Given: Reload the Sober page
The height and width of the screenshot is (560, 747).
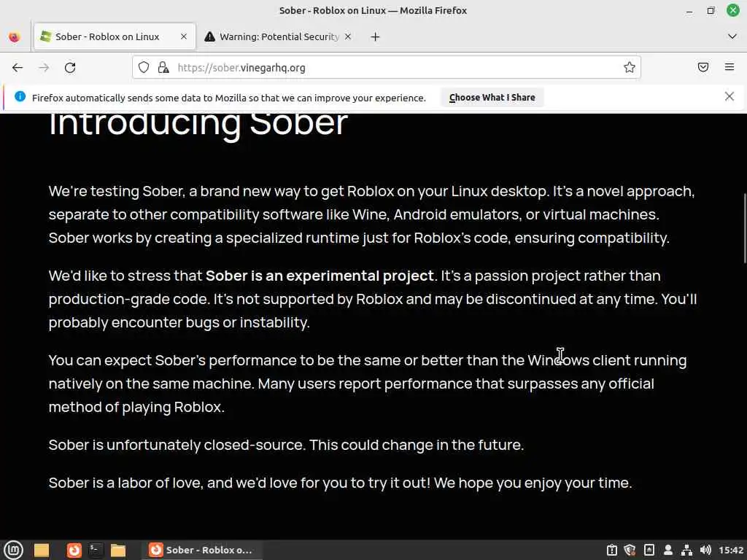Looking at the screenshot, I should [70, 68].
